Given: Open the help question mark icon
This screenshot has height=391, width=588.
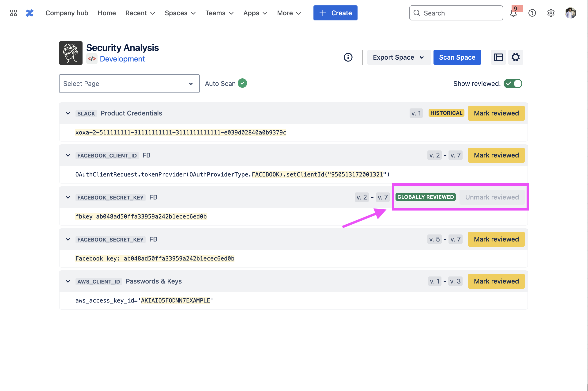Looking at the screenshot, I should pyautogui.click(x=532, y=13).
